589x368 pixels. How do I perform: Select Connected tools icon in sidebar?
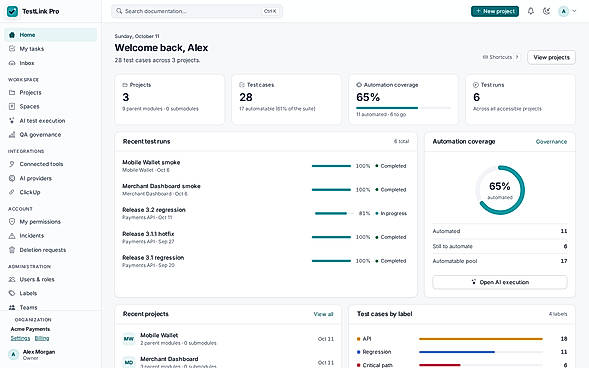[x=12, y=164]
